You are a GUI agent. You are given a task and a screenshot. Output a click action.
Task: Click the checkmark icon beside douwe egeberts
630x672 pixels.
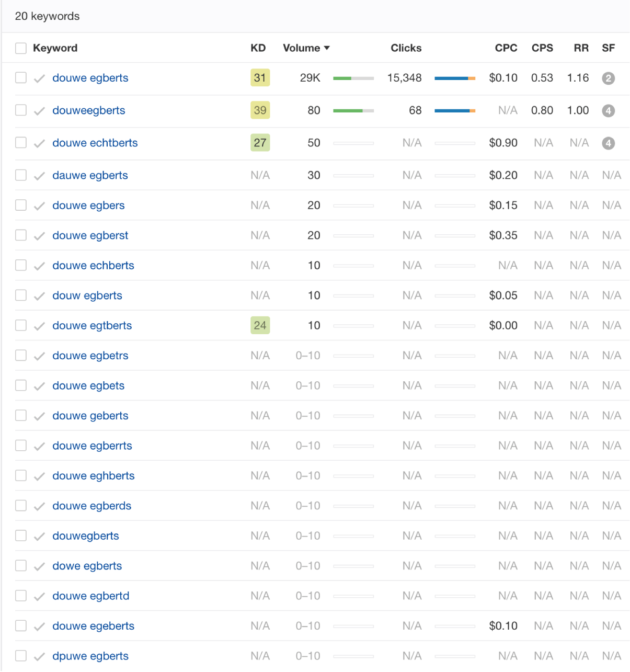coord(39,627)
